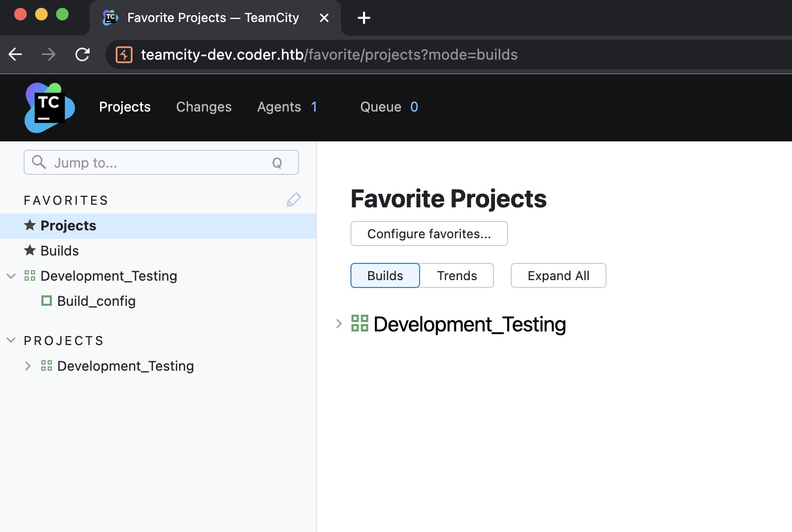The width and height of the screenshot is (792, 532).
Task: Collapse Development_Testing under Favorites
Action: click(10, 275)
